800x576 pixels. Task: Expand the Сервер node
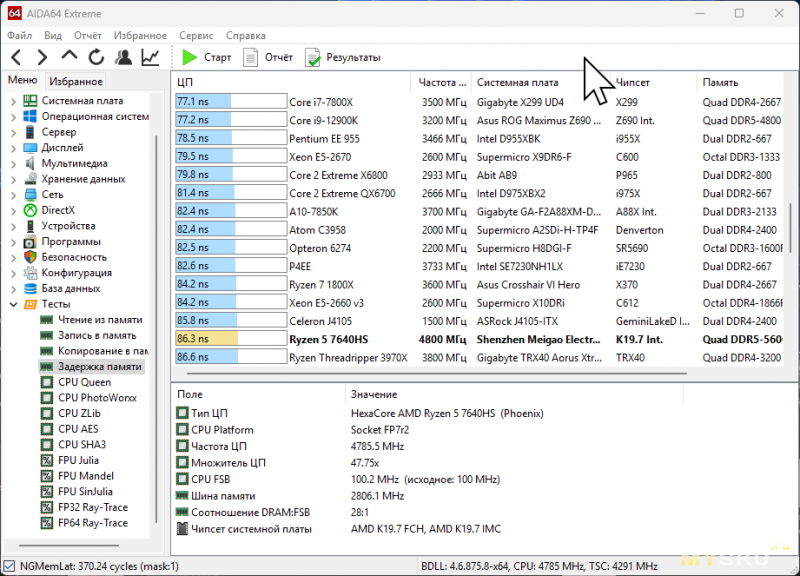pyautogui.click(x=13, y=132)
